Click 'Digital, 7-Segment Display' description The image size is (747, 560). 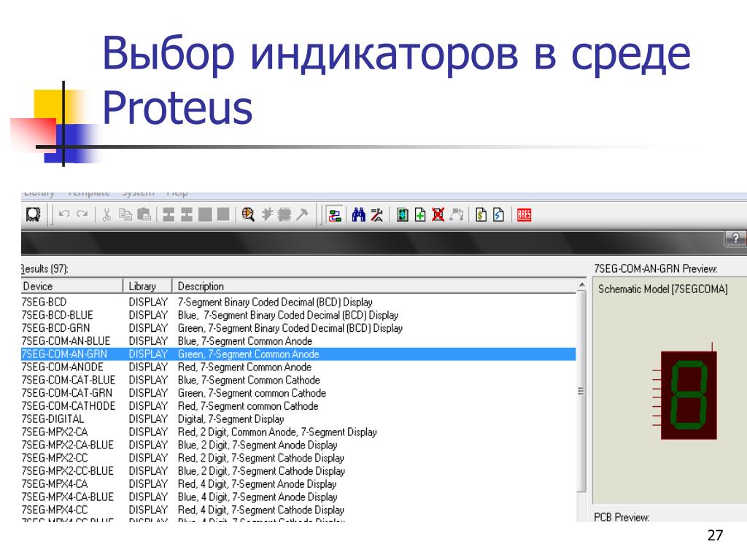(231, 419)
